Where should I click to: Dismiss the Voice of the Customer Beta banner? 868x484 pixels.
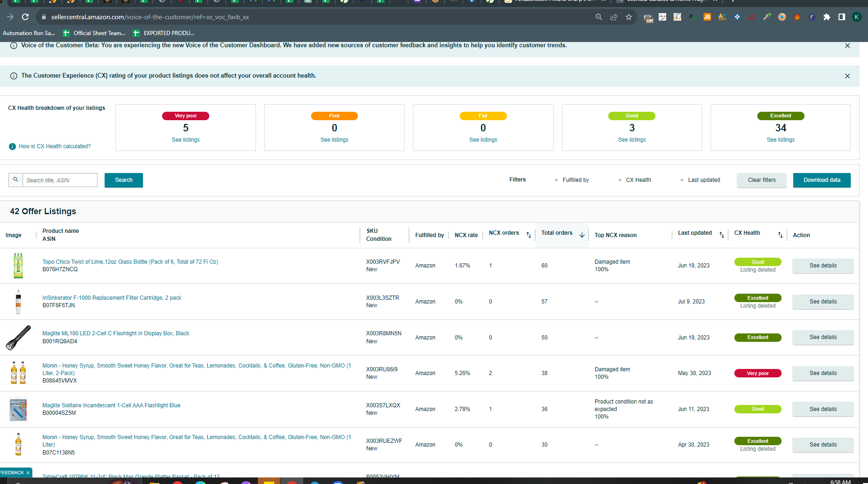coord(847,46)
